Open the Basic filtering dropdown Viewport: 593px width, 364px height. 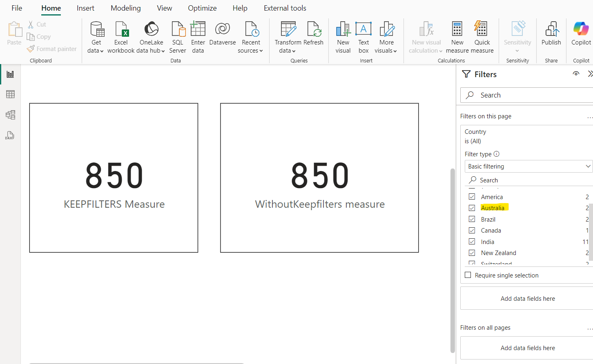pyautogui.click(x=528, y=166)
